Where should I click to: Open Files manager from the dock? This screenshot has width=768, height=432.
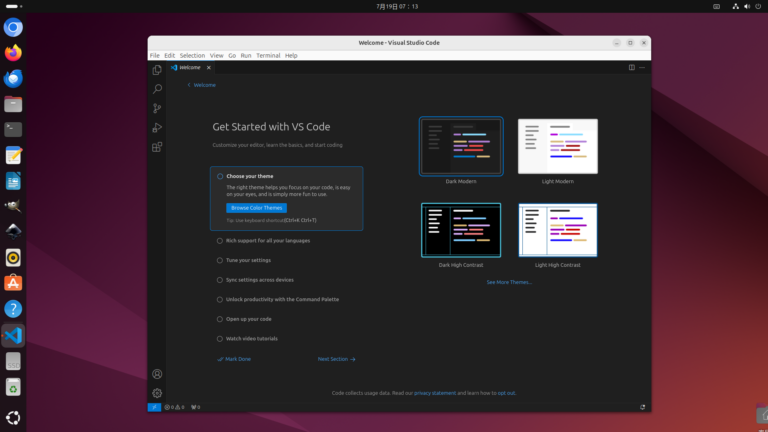pos(13,104)
